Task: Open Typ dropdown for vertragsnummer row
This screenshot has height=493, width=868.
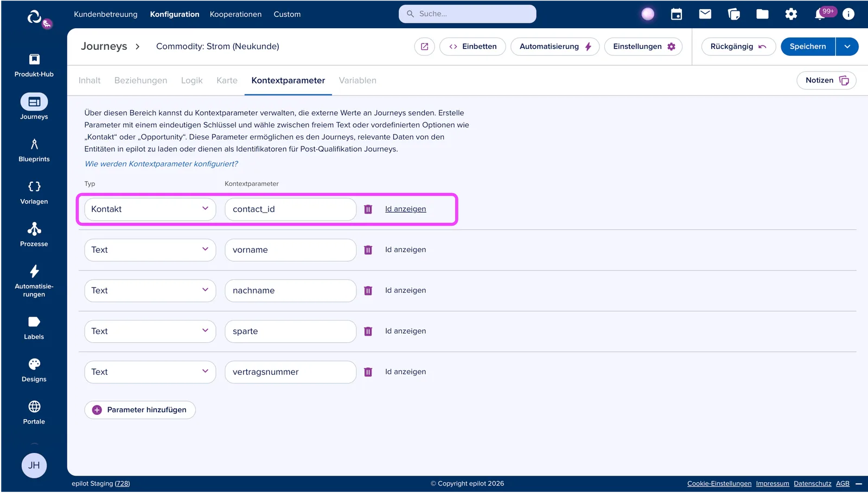Action: (x=150, y=372)
